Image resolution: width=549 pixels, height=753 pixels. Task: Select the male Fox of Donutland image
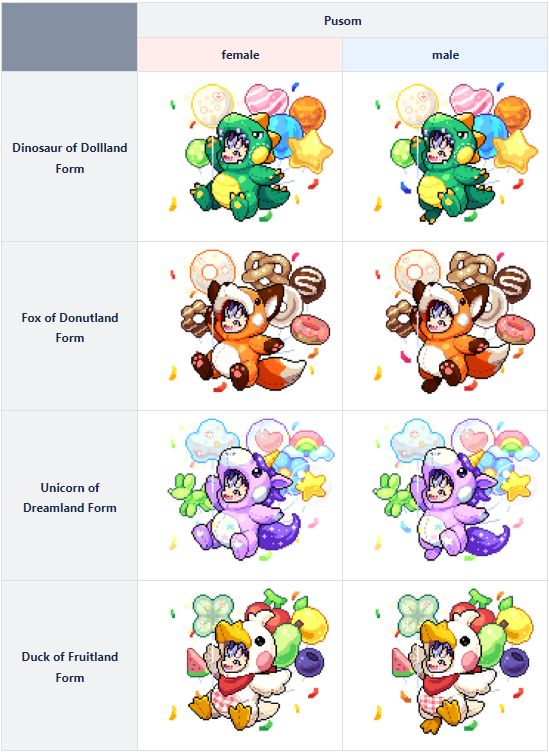(456, 321)
